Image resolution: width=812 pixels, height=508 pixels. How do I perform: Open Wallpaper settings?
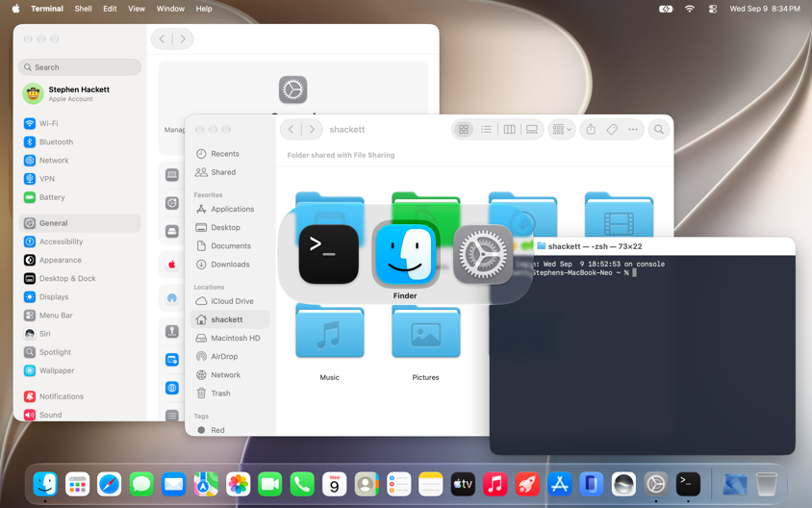click(x=80, y=370)
